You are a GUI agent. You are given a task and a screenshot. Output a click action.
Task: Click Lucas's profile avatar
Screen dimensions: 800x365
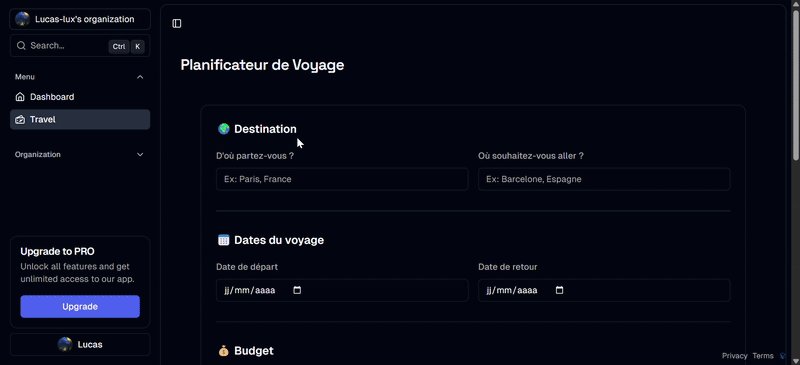point(65,345)
